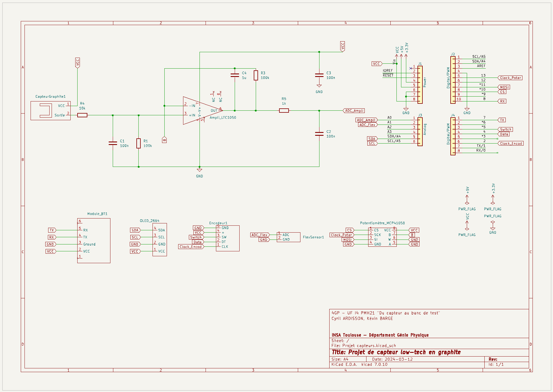
Task: Click the INSA Toulouse department text
Action: (x=380, y=335)
